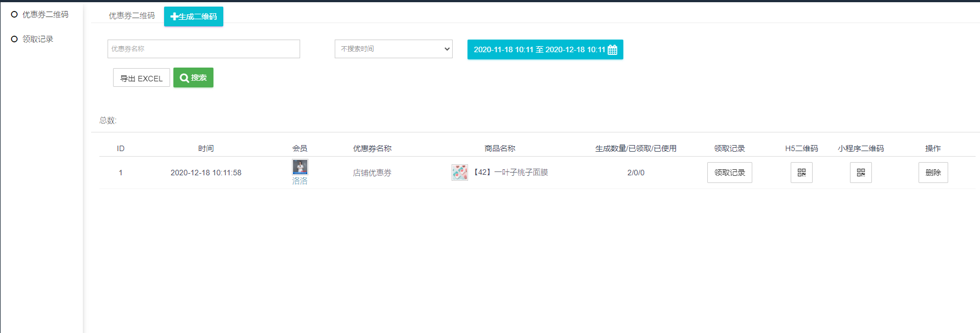Viewport: 980px width, 333px height.
Task: Click the ID column header
Action: [121, 148]
